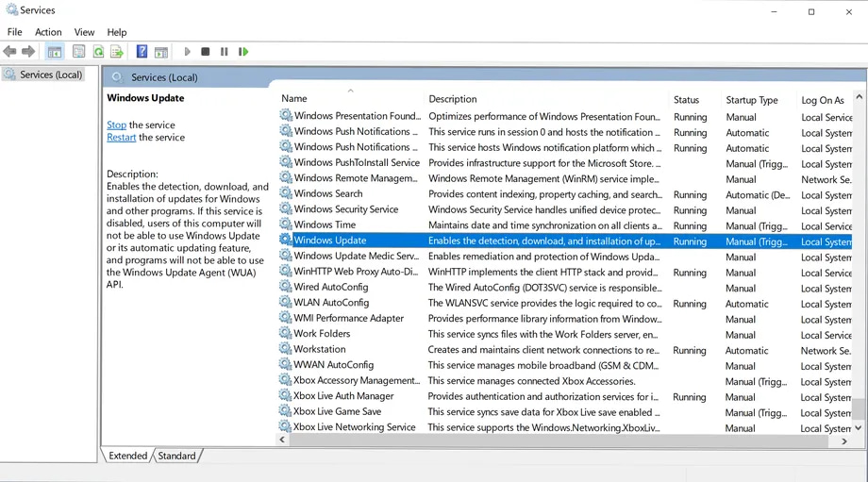The image size is (868, 482).
Task: Go back with the toolbar Back arrow
Action: tap(10, 52)
